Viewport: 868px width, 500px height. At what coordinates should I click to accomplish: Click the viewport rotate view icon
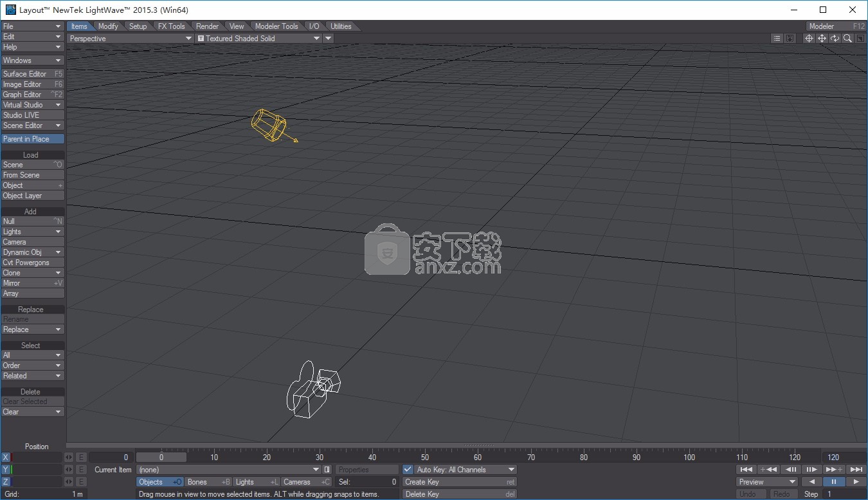coord(835,39)
